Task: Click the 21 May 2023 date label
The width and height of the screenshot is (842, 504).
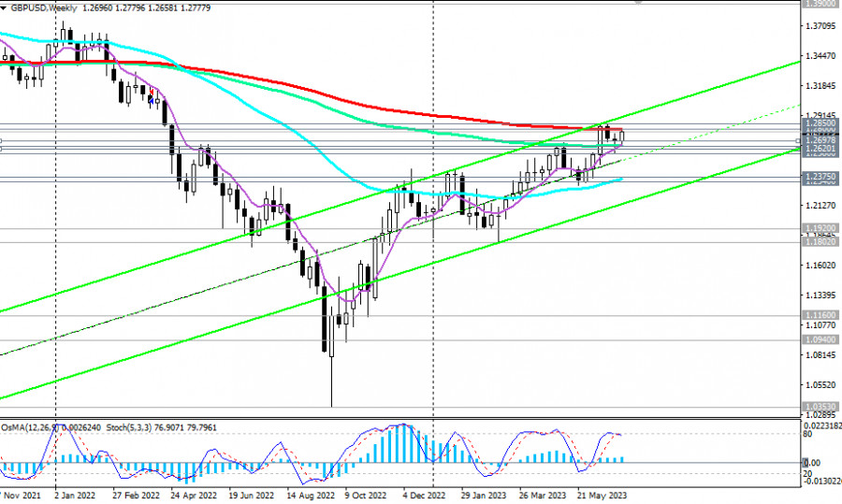Action: (x=602, y=496)
